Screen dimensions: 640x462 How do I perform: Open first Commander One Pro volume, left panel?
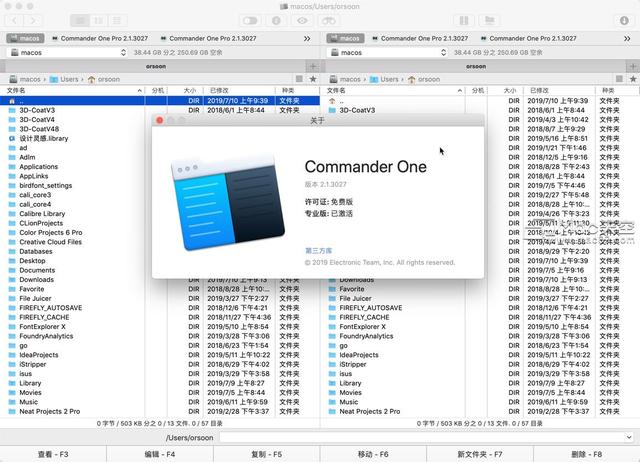pos(100,38)
